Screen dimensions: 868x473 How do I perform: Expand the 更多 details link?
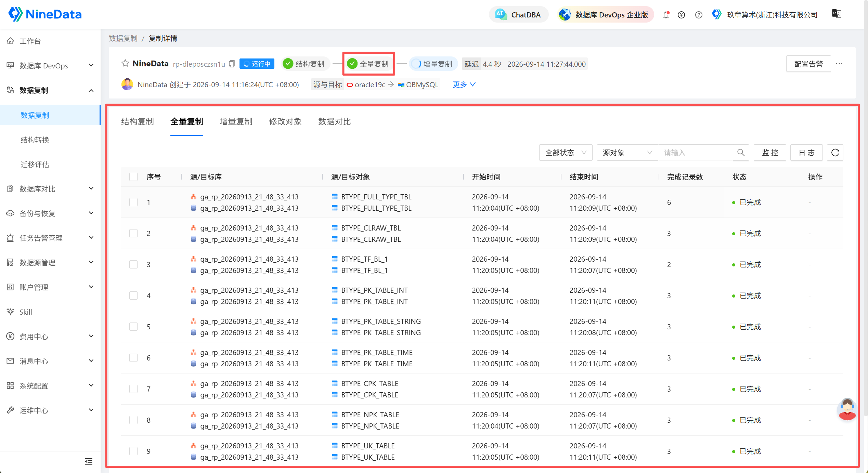point(464,84)
